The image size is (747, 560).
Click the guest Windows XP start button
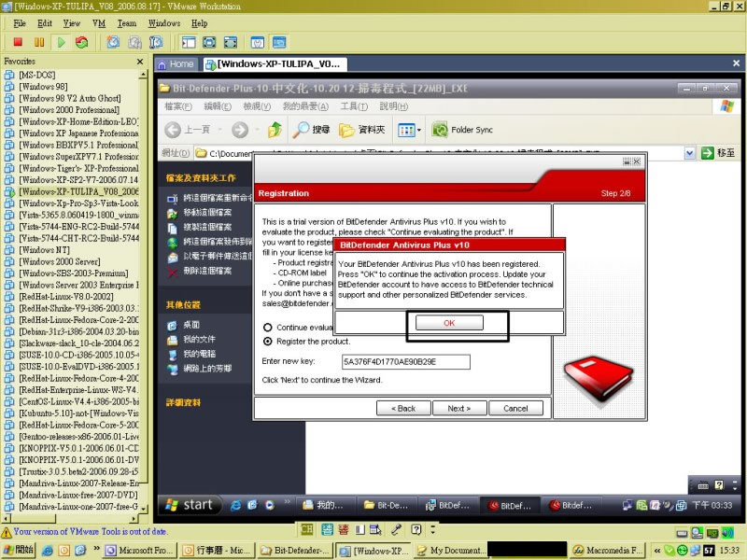pyautogui.click(x=190, y=505)
